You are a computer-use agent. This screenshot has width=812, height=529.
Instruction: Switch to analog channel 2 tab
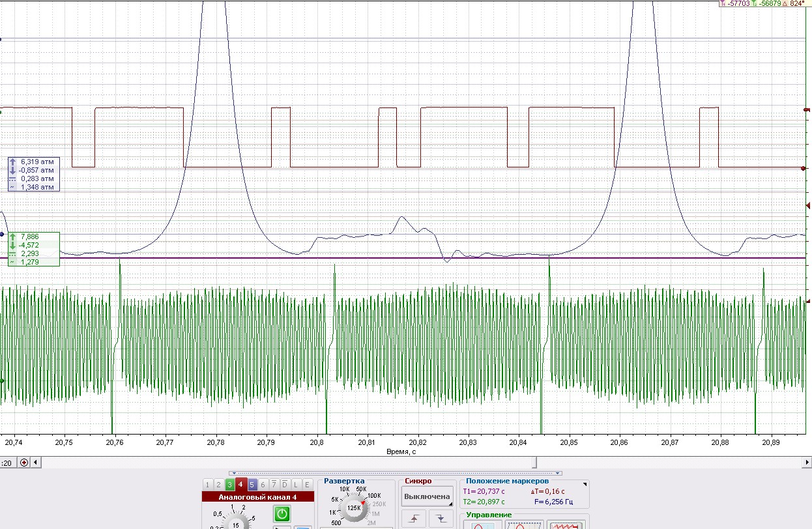(x=218, y=484)
